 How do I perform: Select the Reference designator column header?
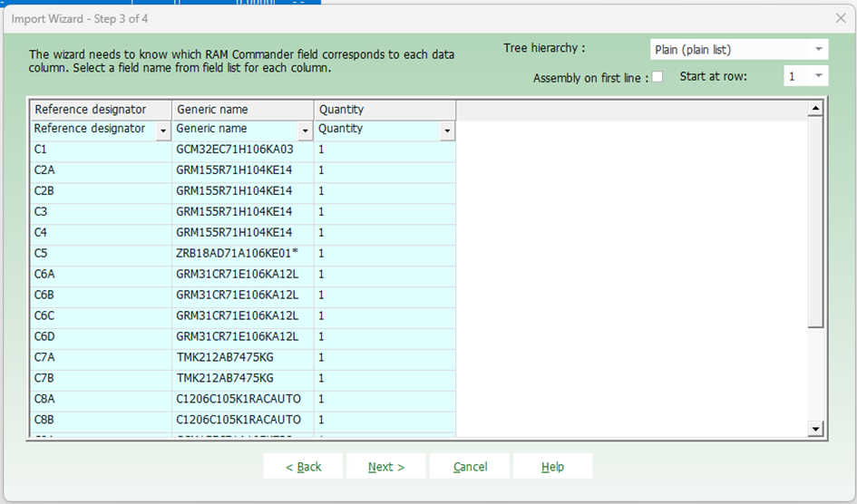[x=100, y=110]
